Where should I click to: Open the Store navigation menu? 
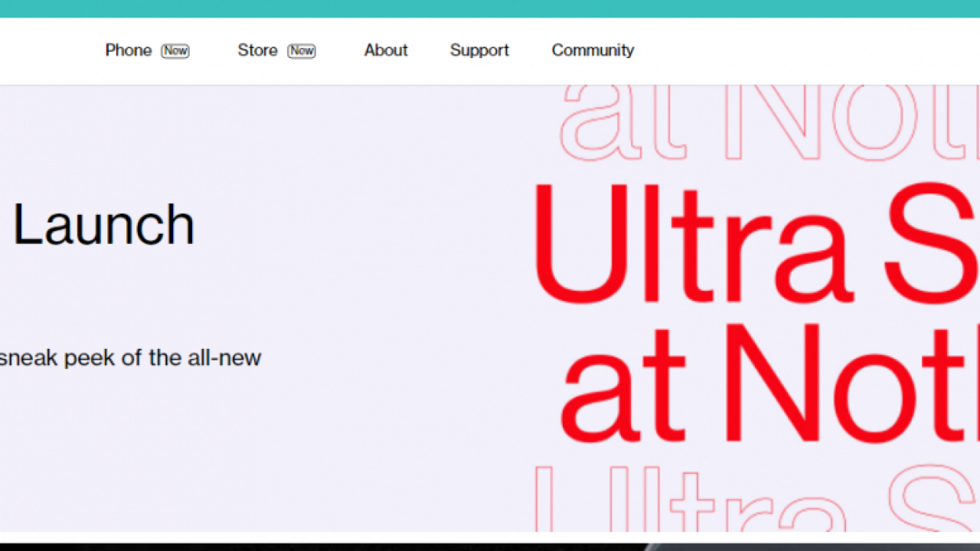(257, 51)
